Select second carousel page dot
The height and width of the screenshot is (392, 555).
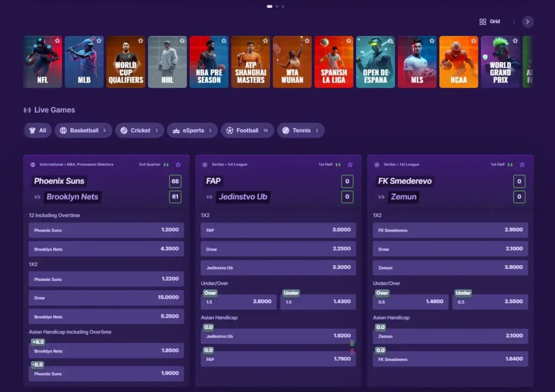coord(277,7)
